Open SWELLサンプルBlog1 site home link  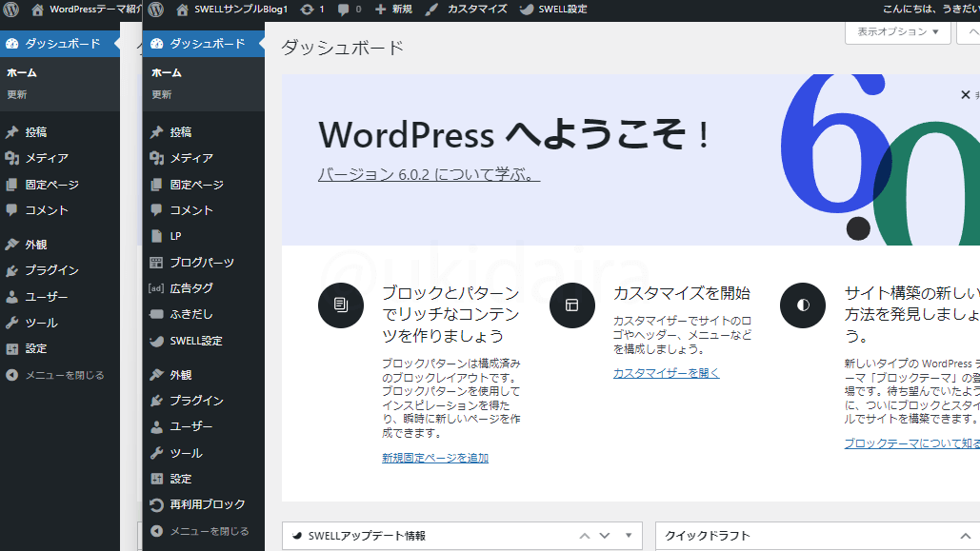(231, 10)
